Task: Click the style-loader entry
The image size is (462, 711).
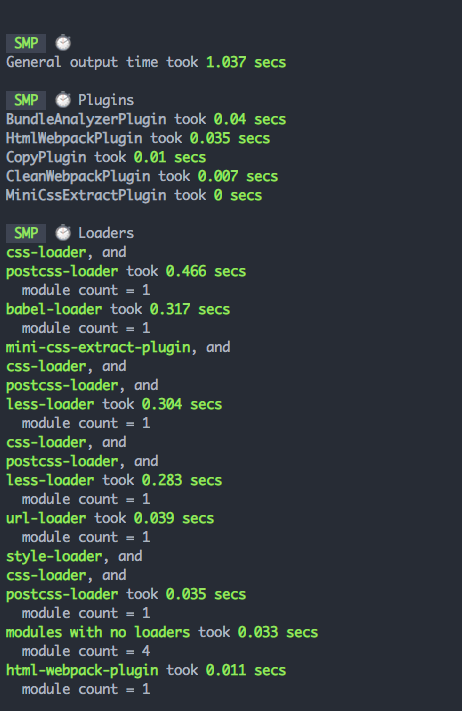Action: pos(54,556)
